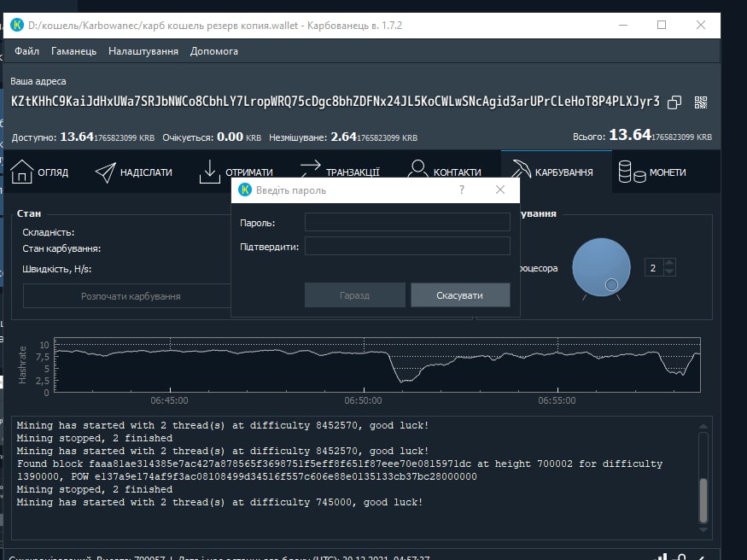
Task: Open КОНТАКТИ contacts tab
Action: [445, 172]
